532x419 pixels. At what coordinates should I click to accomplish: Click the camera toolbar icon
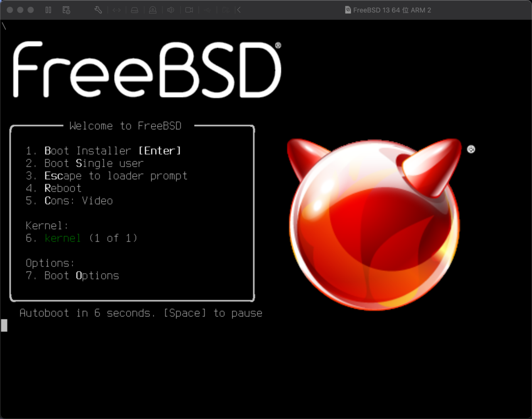[x=189, y=10]
